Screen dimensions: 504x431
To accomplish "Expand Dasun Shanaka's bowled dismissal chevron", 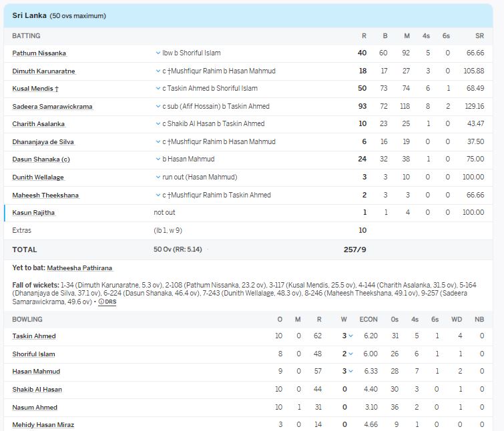I will (x=158, y=159).
